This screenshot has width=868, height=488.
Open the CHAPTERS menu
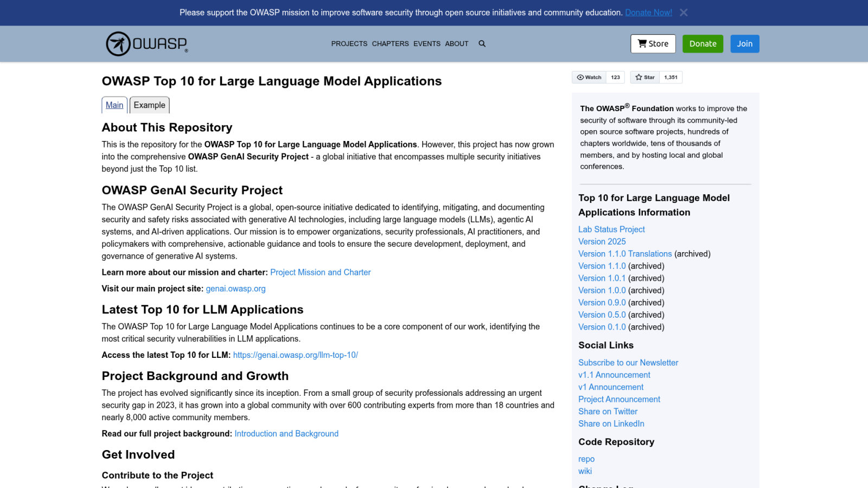coord(391,44)
